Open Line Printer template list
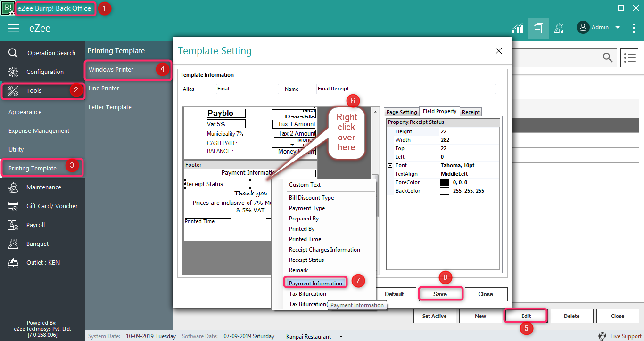Viewport: 644px width, 341px height. click(104, 89)
